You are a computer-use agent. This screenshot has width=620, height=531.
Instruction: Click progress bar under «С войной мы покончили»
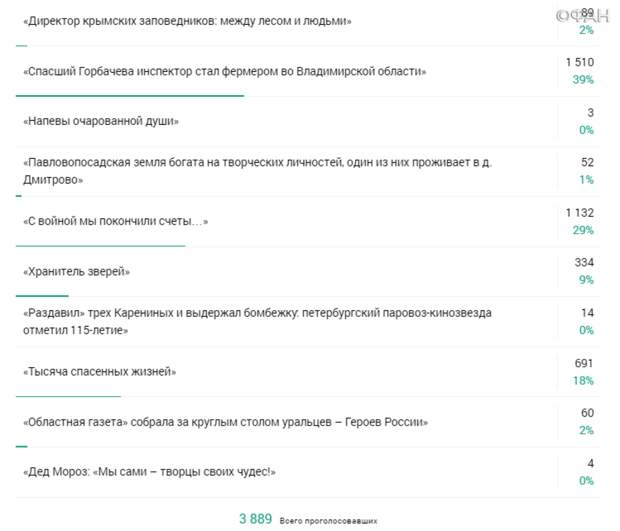(100, 245)
